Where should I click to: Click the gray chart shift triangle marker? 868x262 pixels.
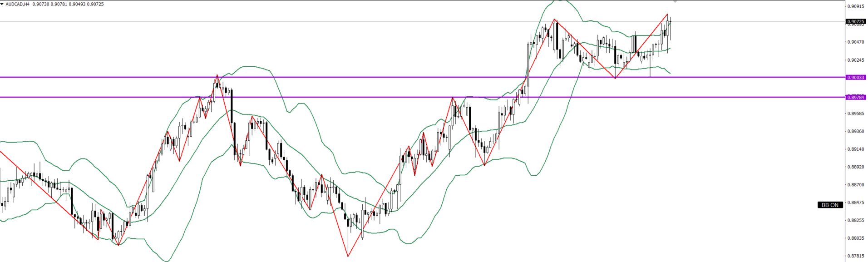675,2
